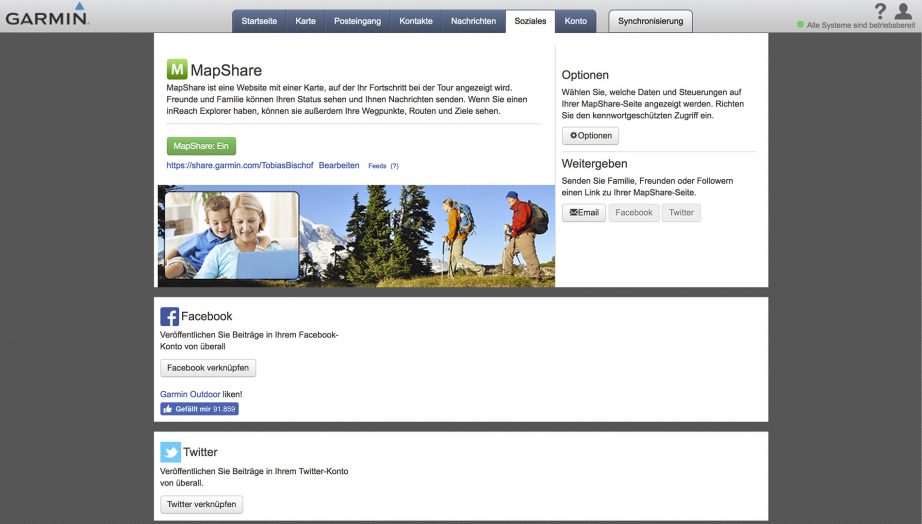Image resolution: width=922 pixels, height=524 pixels.
Task: Open the share.garmin.com/TobiasBischof link
Action: tap(240, 165)
